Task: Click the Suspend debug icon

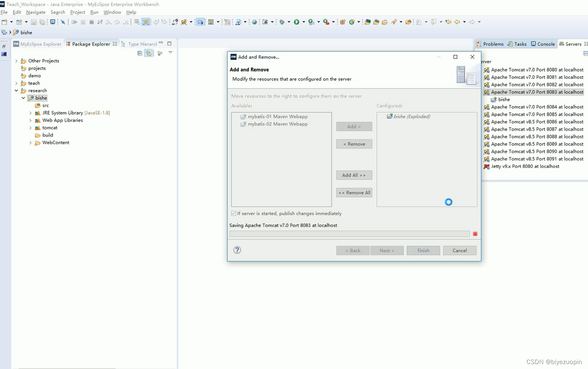Action: pyautogui.click(x=83, y=22)
